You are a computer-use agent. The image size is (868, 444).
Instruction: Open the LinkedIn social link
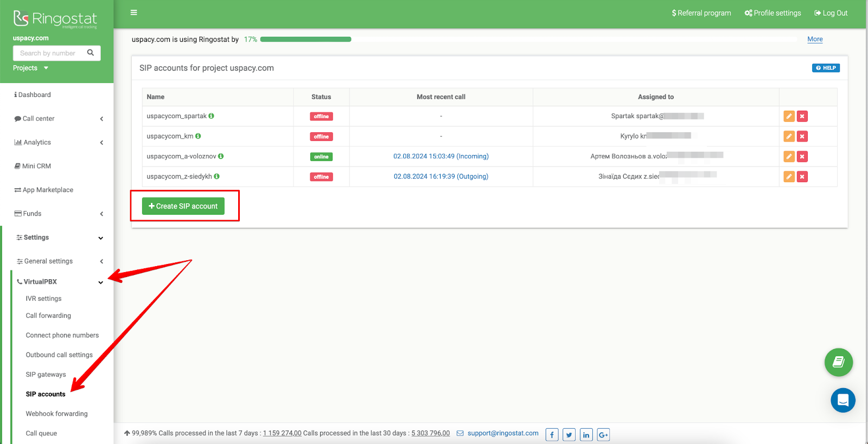pos(586,435)
